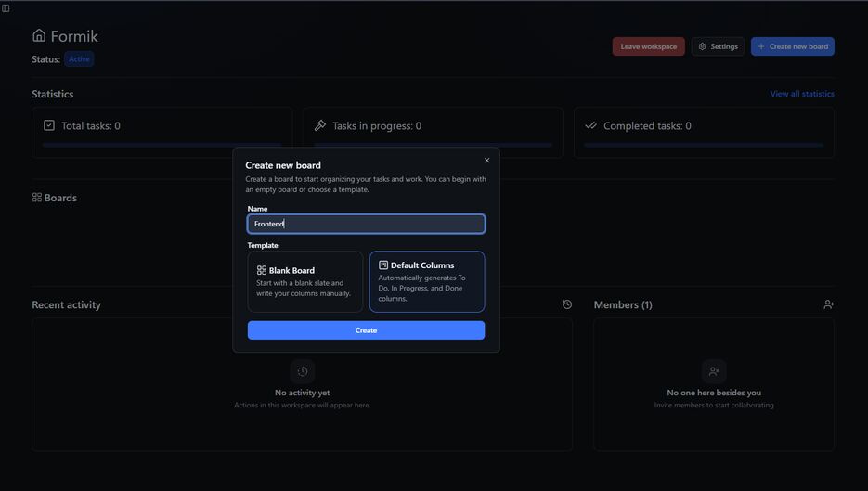
Task: Select the Default Columns template
Action: 427,282
